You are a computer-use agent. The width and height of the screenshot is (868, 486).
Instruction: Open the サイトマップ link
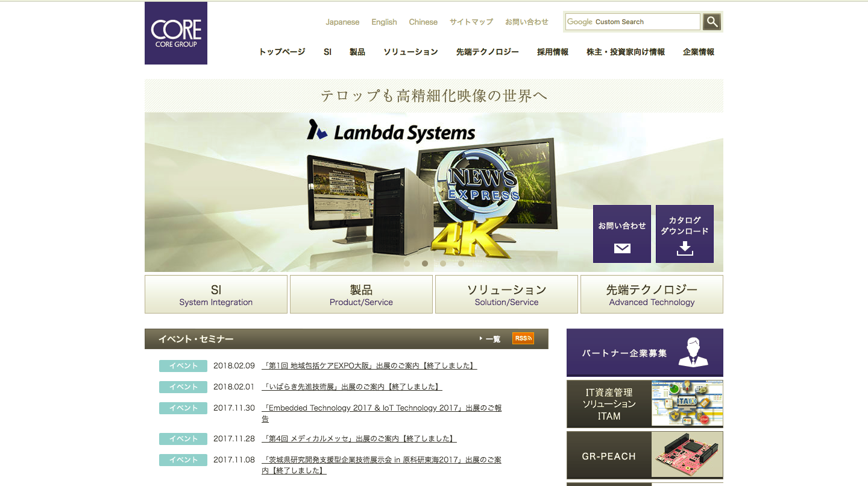pyautogui.click(x=471, y=22)
